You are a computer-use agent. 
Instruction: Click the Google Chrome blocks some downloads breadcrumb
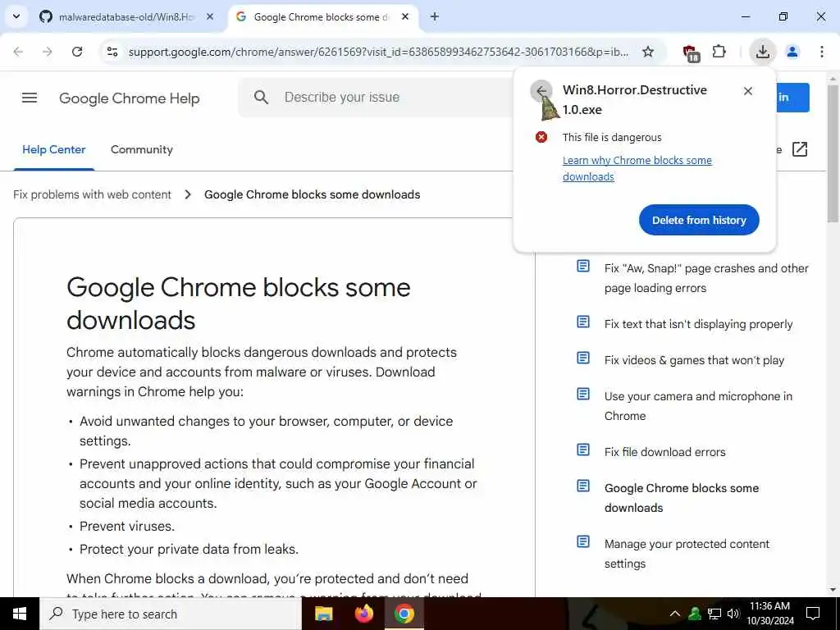point(313,194)
